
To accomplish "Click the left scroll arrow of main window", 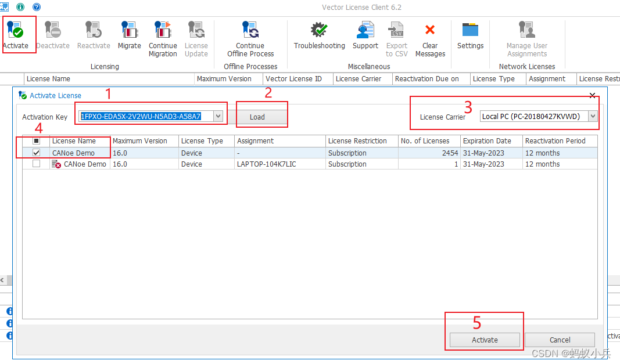I will pos(2,280).
